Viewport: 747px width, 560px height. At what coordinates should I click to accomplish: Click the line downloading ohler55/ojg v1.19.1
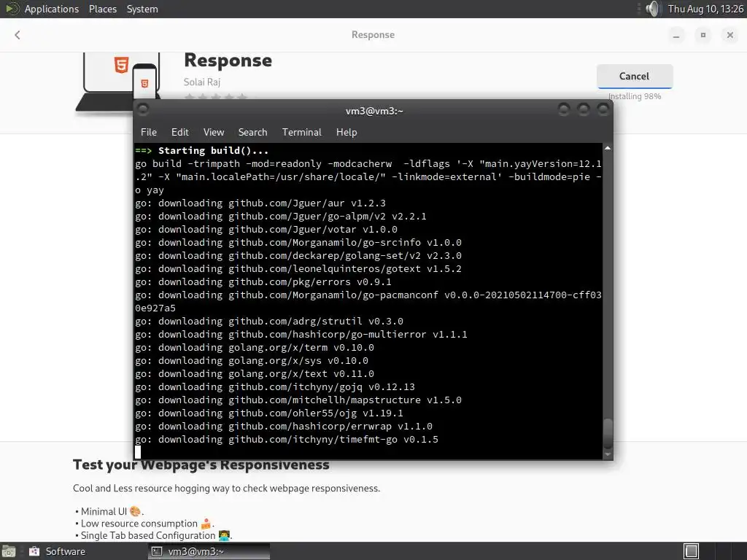(x=269, y=413)
